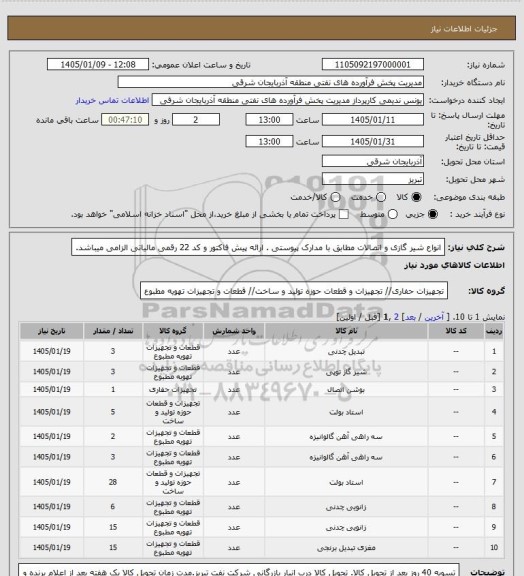Select زانویی چدنی item in row 8
The width and height of the screenshot is (524, 576).
346,507
